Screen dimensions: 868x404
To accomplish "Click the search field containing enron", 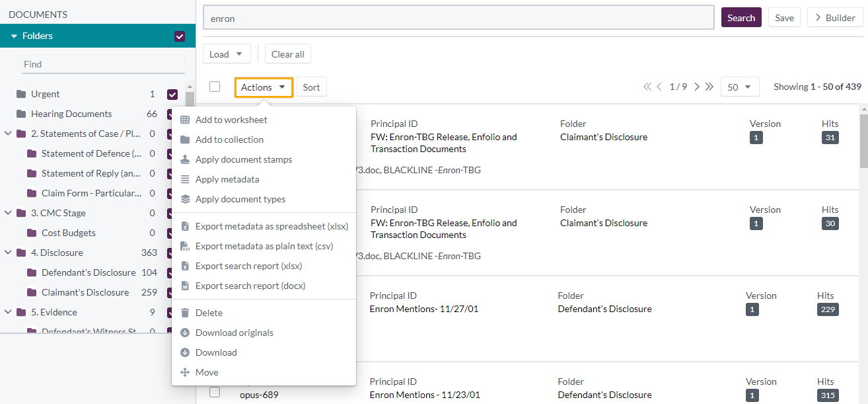I will point(458,18).
